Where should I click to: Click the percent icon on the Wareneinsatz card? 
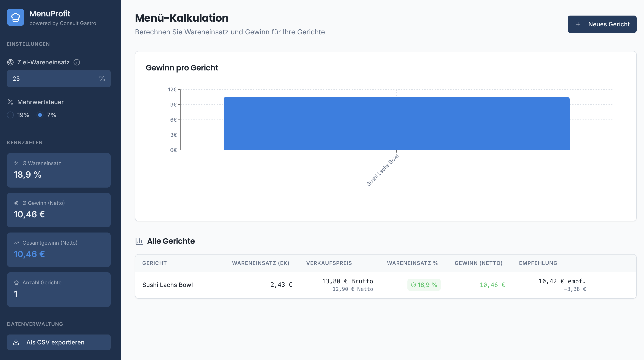(16, 164)
